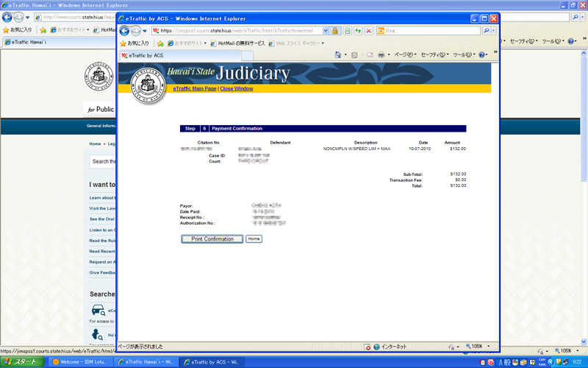Click the Bing search magnifier button

tap(487, 31)
